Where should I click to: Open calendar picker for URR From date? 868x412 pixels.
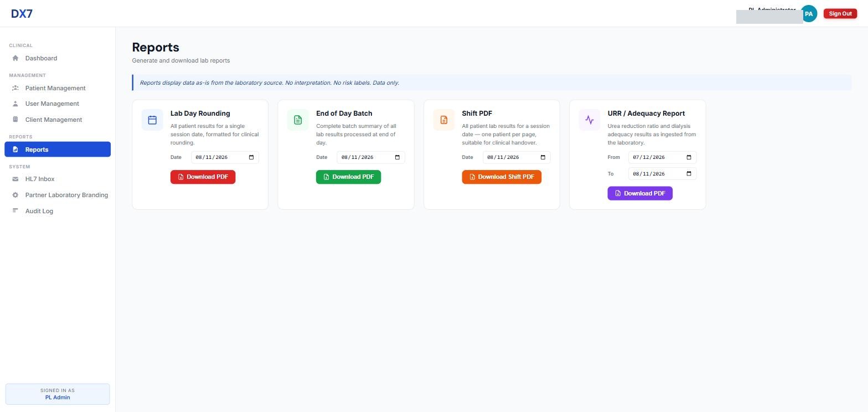pos(689,157)
